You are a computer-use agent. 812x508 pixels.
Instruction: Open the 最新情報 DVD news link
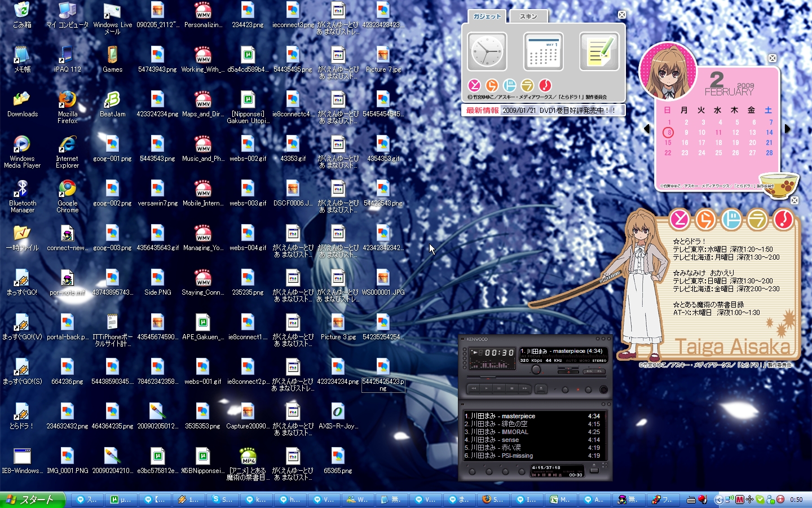click(558, 111)
